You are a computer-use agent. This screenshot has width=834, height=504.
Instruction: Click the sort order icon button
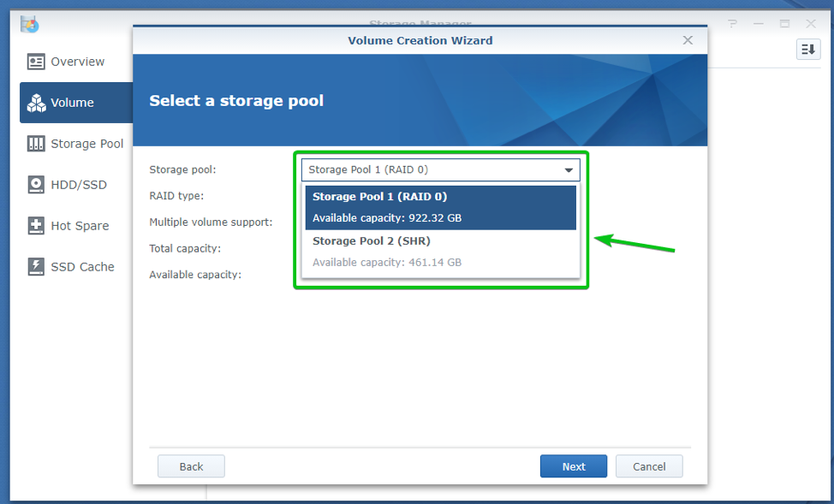coord(807,50)
